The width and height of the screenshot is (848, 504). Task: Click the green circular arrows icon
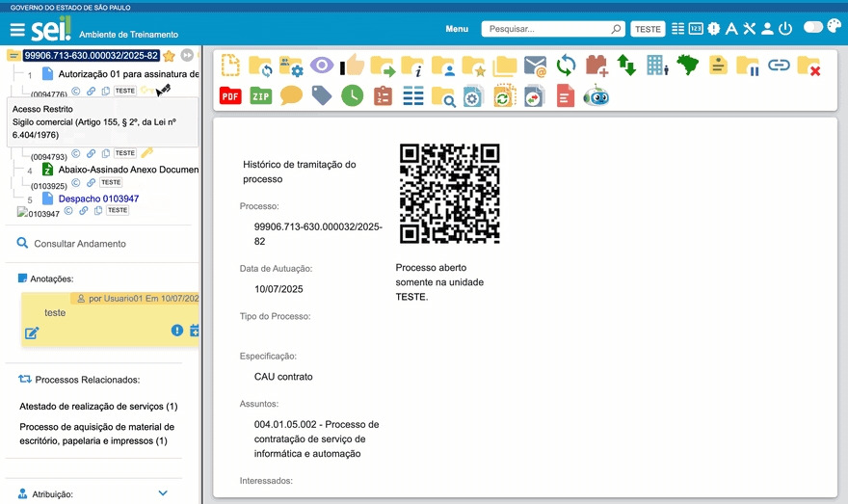coord(566,66)
